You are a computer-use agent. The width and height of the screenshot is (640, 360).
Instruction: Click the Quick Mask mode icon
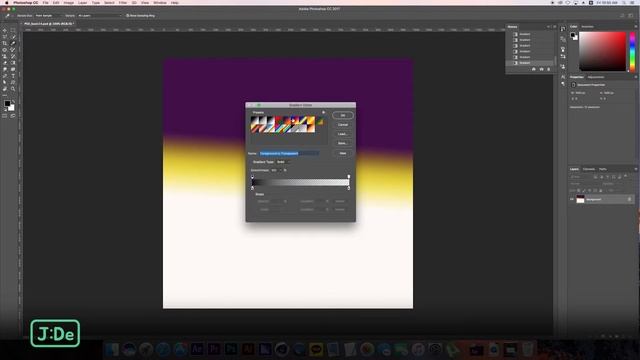point(5,116)
